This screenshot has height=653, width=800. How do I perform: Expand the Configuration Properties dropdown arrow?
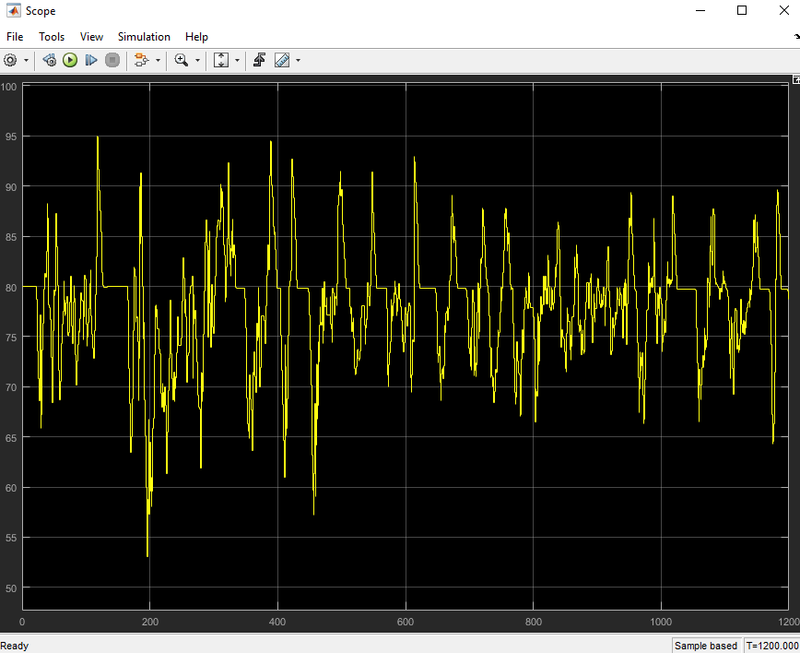26,60
